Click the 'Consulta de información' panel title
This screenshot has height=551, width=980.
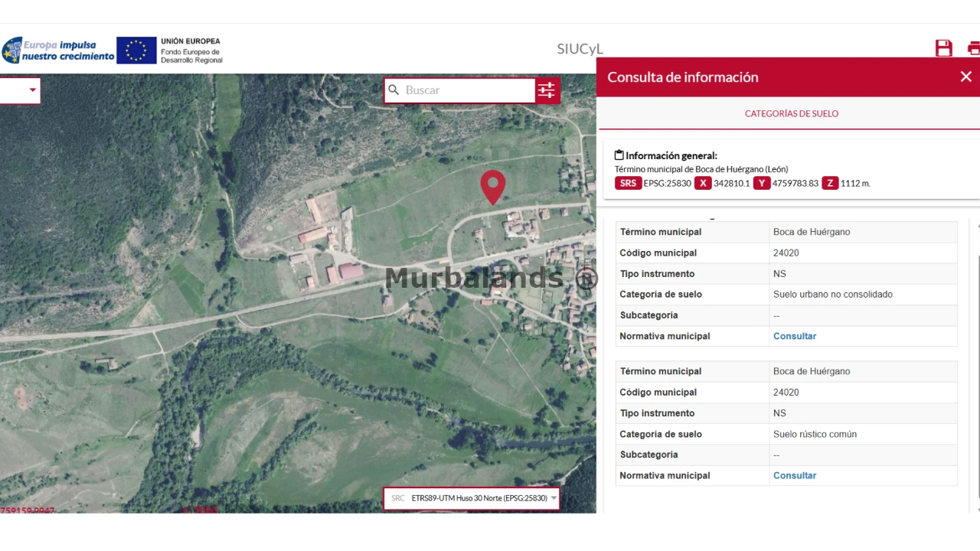(x=683, y=77)
